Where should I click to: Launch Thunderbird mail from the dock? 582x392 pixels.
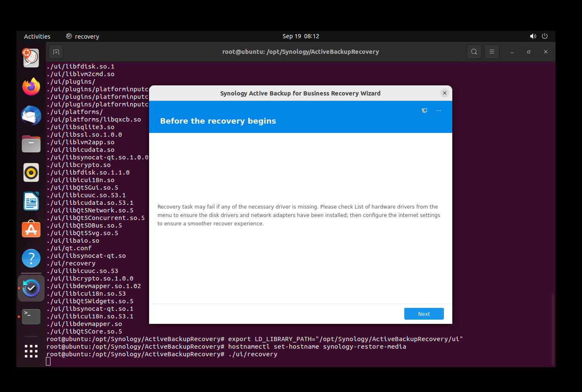(31, 115)
